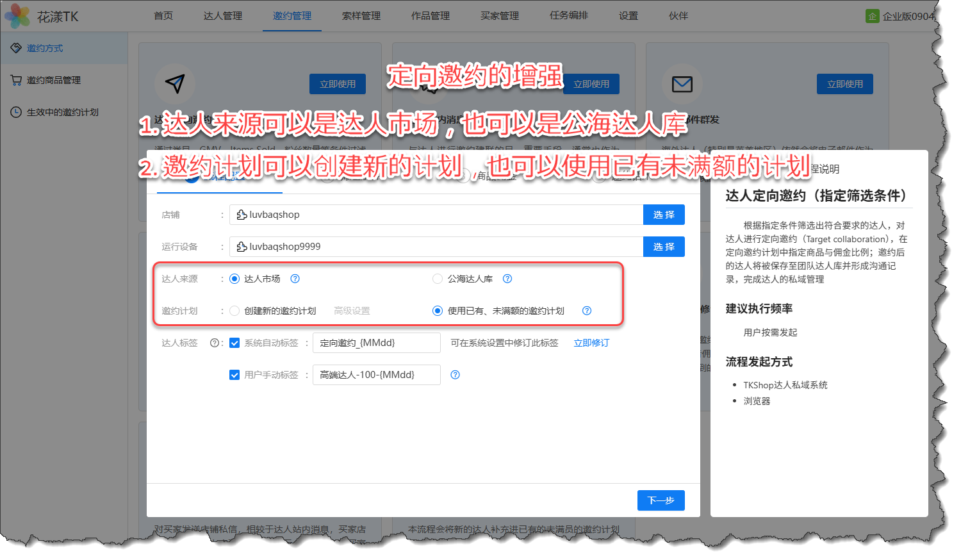Click the 下一步 button
The image size is (961, 560).
[x=661, y=500]
